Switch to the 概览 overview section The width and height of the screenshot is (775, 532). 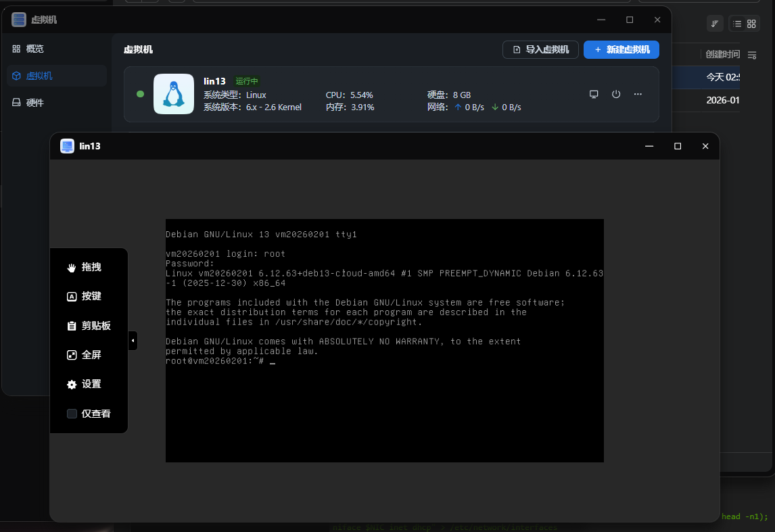coord(34,49)
